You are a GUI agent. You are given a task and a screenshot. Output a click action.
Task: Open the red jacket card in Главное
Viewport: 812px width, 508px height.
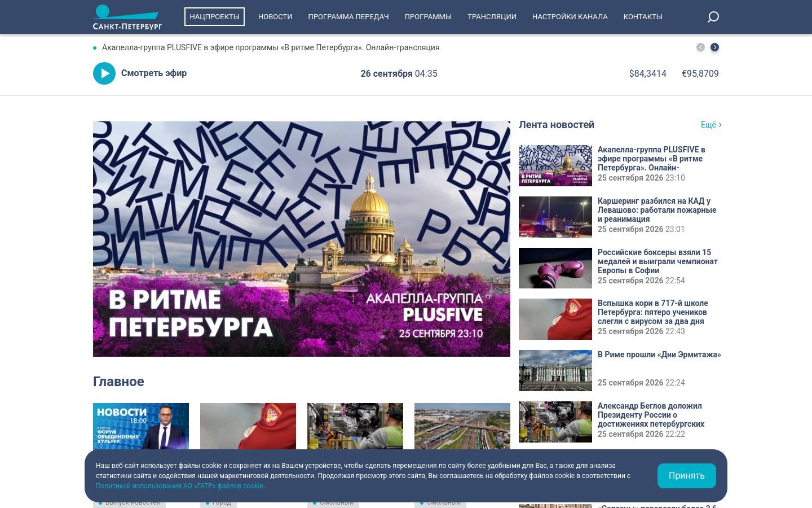click(248, 426)
